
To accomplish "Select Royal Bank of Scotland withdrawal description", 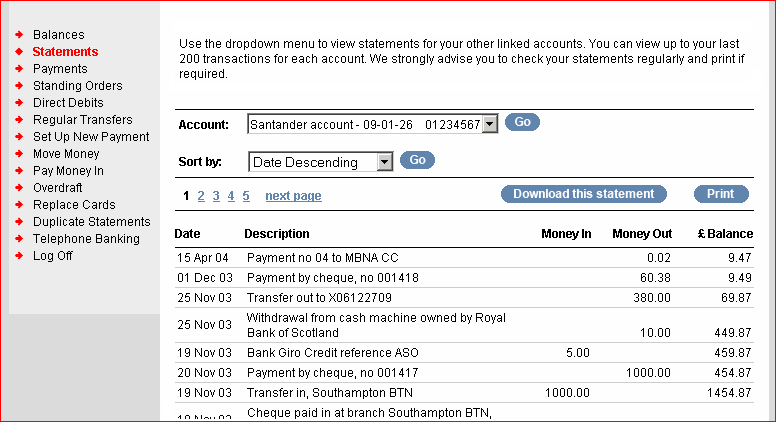I will click(376, 325).
